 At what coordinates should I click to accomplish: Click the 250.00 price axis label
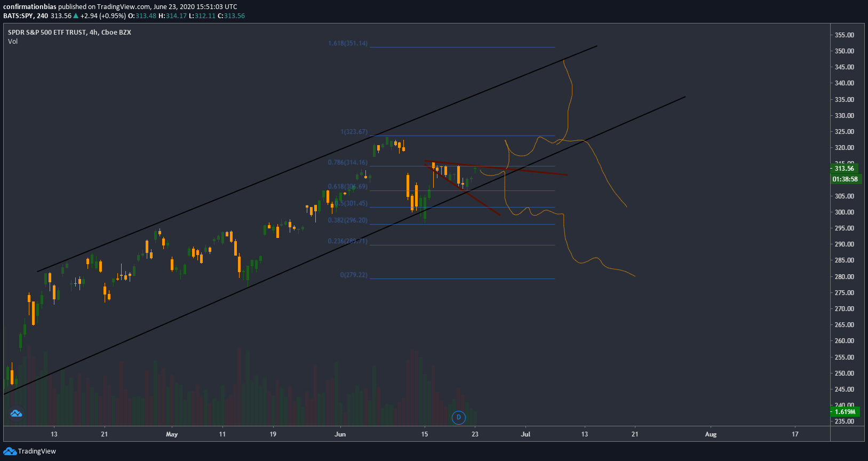(x=845, y=373)
